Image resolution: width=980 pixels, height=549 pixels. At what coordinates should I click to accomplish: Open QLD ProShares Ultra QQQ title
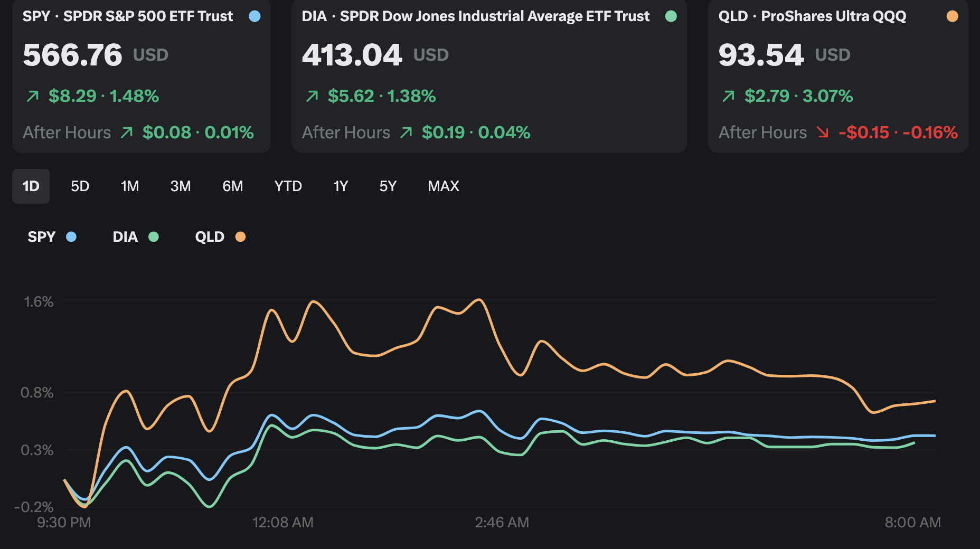[x=813, y=16]
